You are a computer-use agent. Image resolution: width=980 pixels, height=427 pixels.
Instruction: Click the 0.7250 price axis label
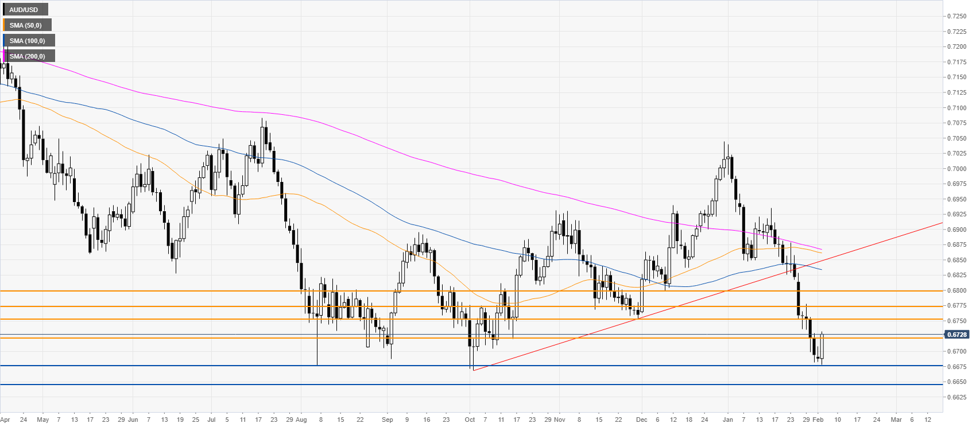point(957,16)
